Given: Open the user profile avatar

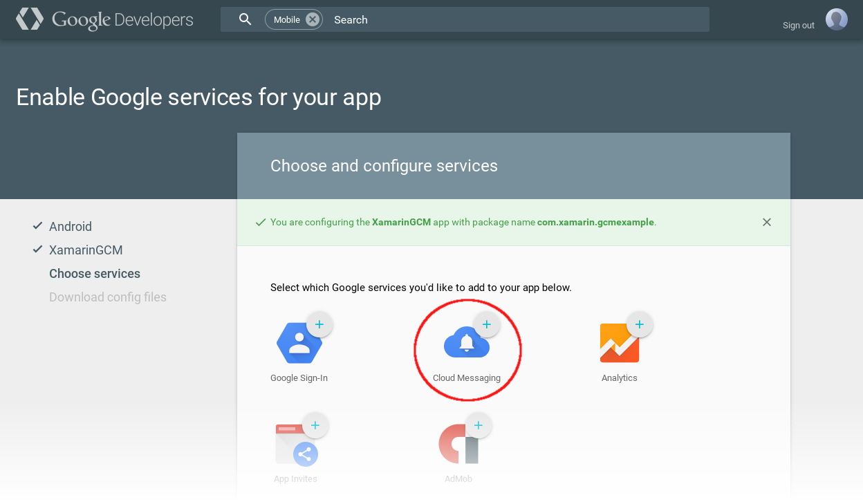Looking at the screenshot, I should tap(837, 19).
